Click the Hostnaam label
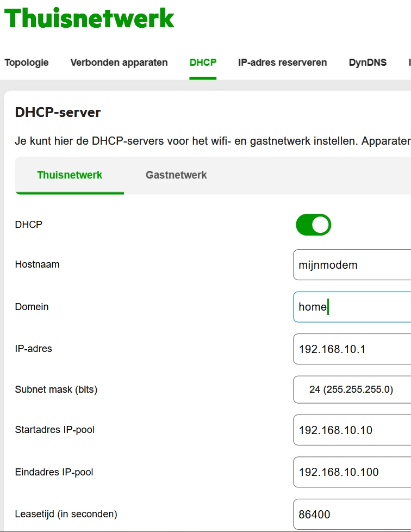Viewport: 411px width, 532px height. tap(37, 264)
